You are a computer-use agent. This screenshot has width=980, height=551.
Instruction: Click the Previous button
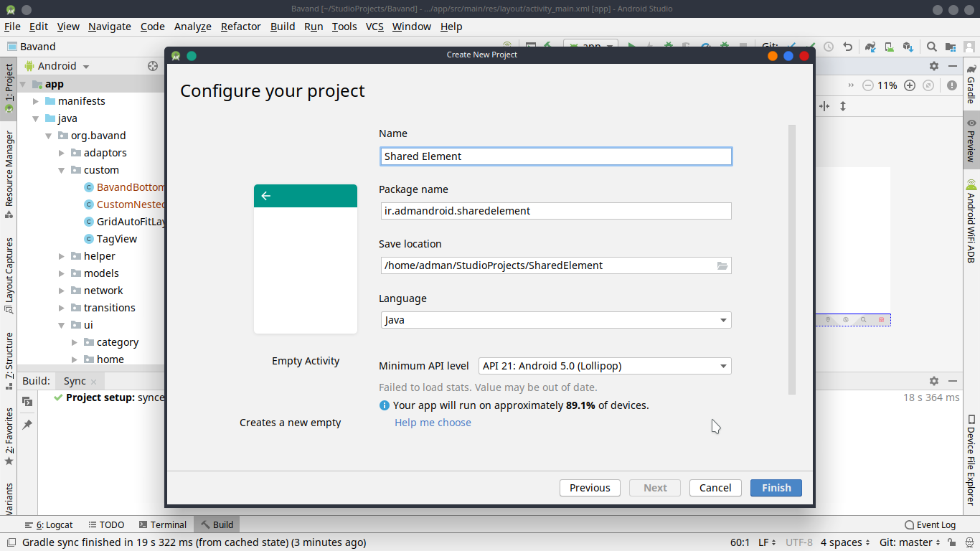pos(590,488)
